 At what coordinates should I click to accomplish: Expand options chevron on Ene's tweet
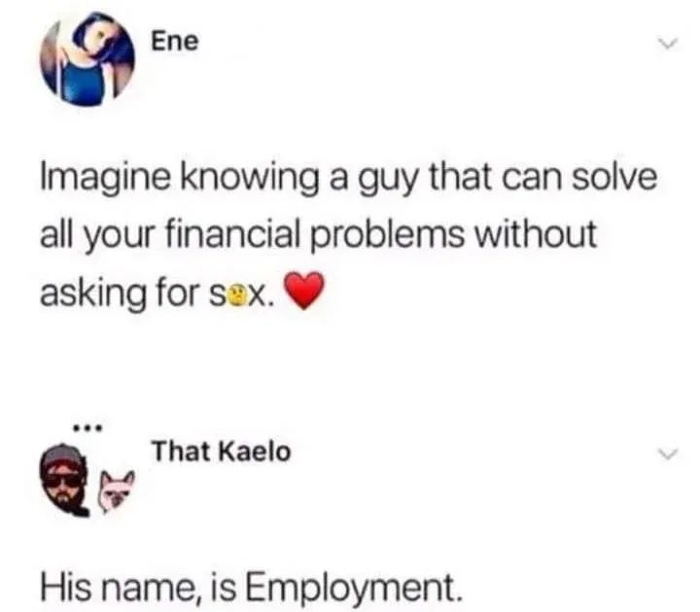point(668,44)
